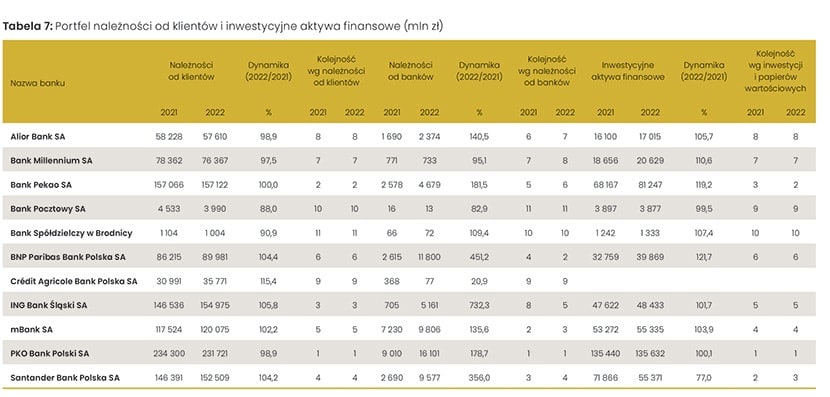Select the dynamics value '119,2'
Viewport: 830px width, 397px height.
pyautogui.click(x=703, y=185)
